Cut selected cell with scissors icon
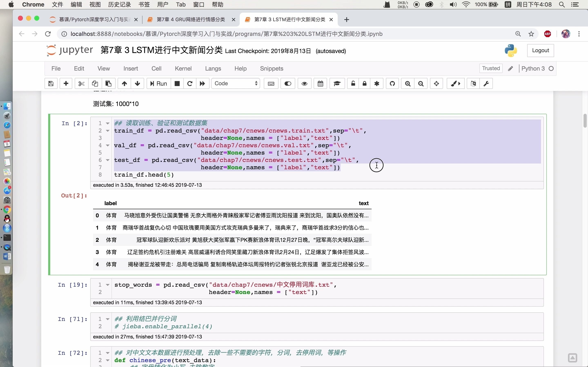 [81, 84]
